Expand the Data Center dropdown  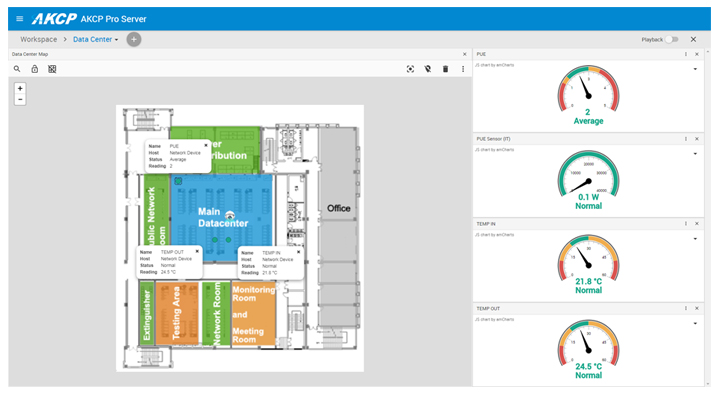pos(95,39)
